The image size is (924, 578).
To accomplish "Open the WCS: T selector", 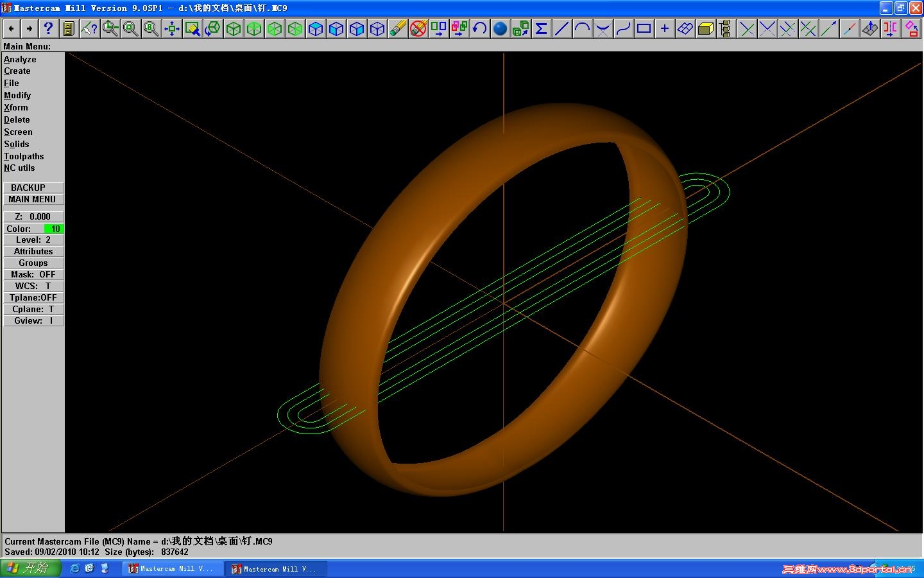I will point(33,286).
